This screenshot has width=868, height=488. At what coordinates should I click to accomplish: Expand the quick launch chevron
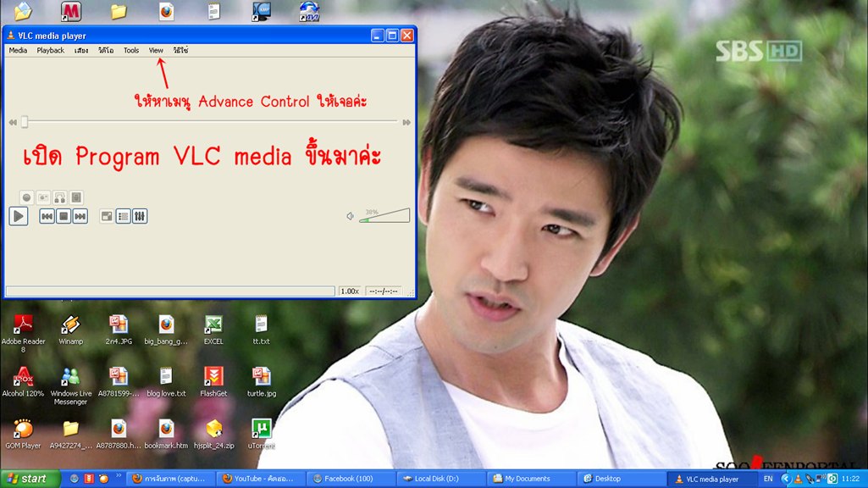click(x=118, y=476)
